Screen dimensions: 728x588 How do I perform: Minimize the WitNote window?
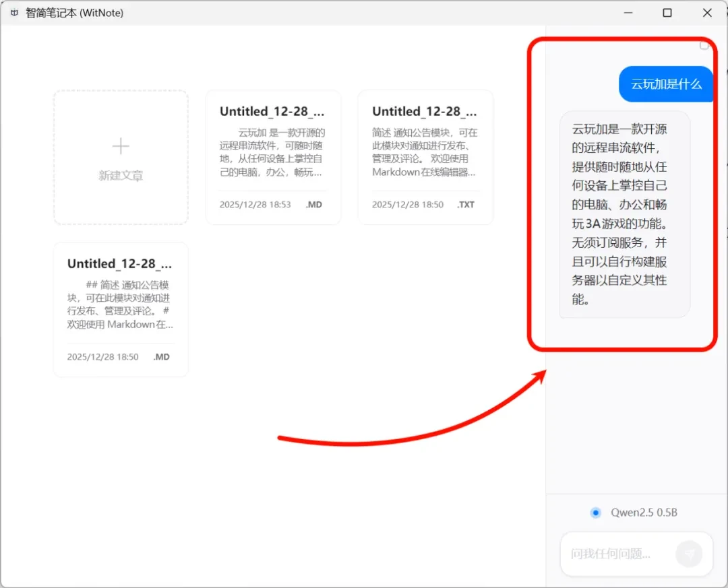(628, 13)
